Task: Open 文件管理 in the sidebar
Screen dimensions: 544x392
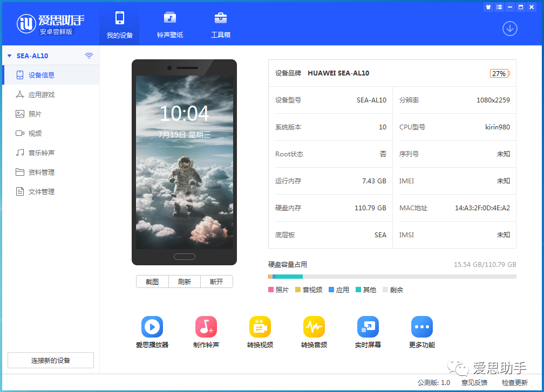Action: click(x=51, y=191)
